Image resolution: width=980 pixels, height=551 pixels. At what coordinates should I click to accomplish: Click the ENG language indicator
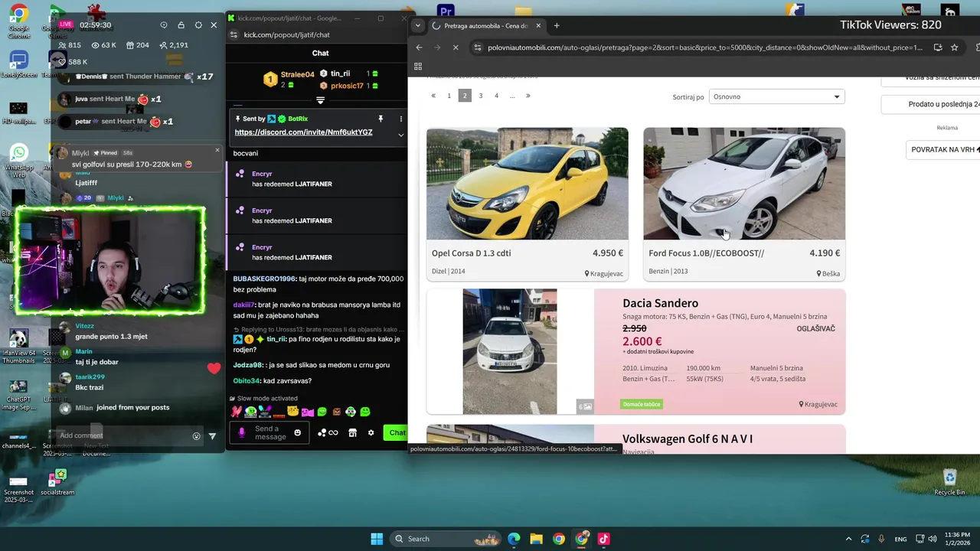click(901, 539)
